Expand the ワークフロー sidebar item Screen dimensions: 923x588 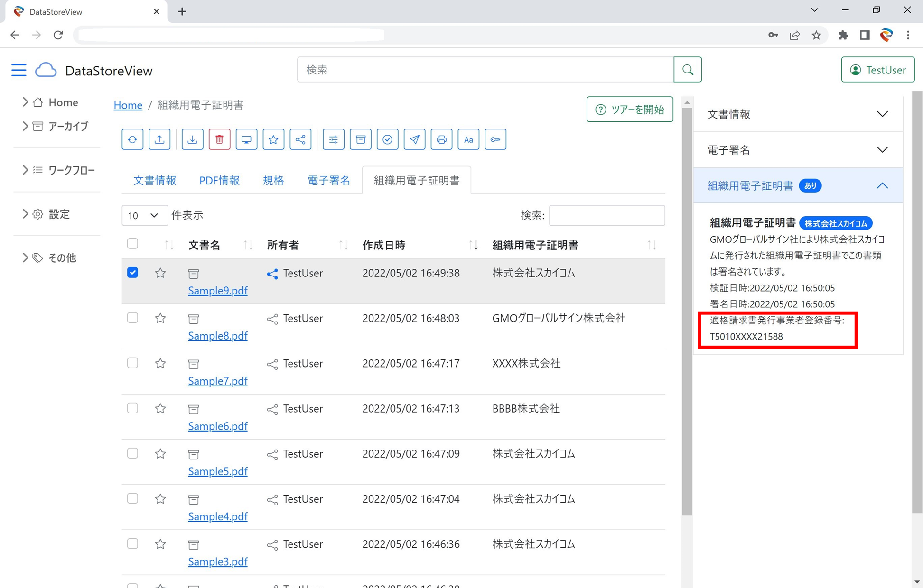[71, 170]
